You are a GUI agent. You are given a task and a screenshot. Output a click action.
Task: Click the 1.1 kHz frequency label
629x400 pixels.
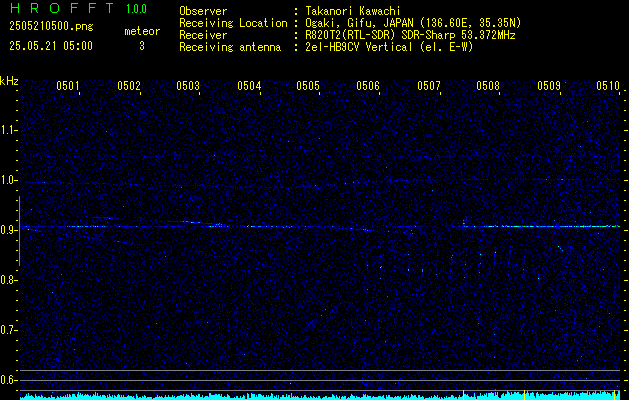(8, 130)
